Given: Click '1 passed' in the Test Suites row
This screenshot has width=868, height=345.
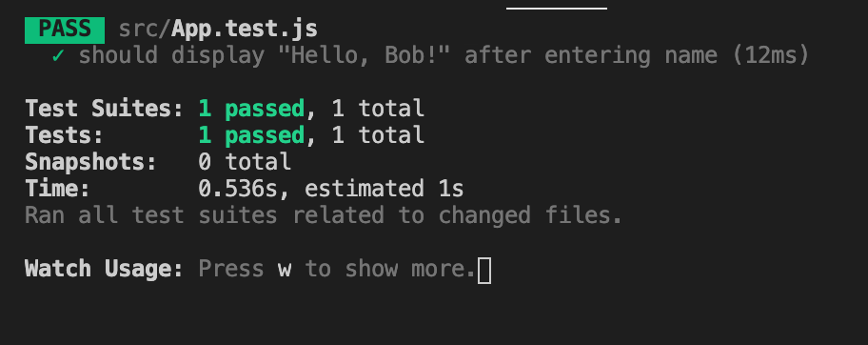Looking at the screenshot, I should coord(251,109).
